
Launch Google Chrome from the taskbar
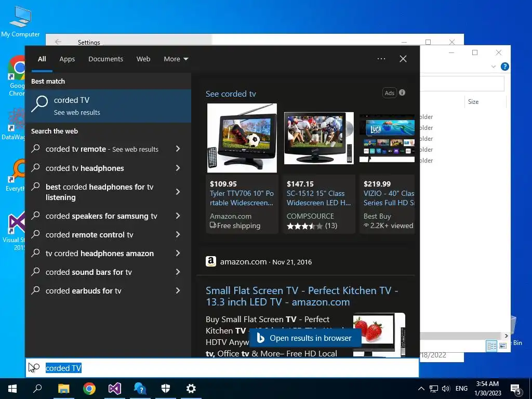point(89,389)
